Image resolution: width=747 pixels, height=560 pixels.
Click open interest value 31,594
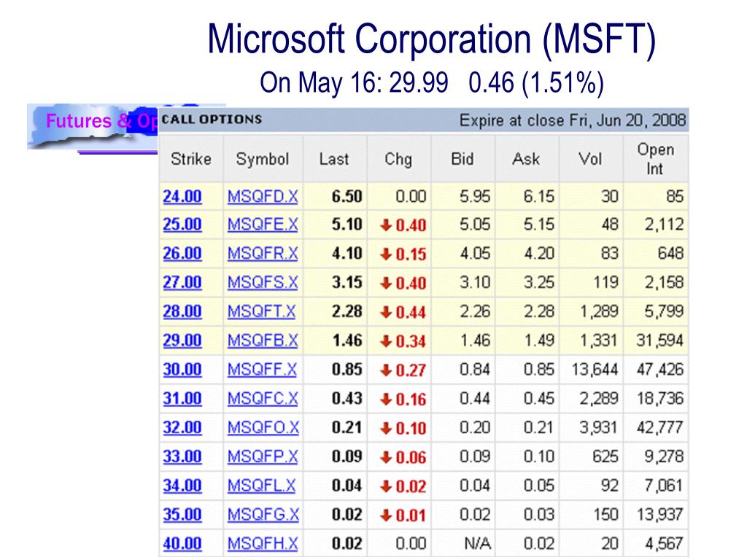[659, 341]
